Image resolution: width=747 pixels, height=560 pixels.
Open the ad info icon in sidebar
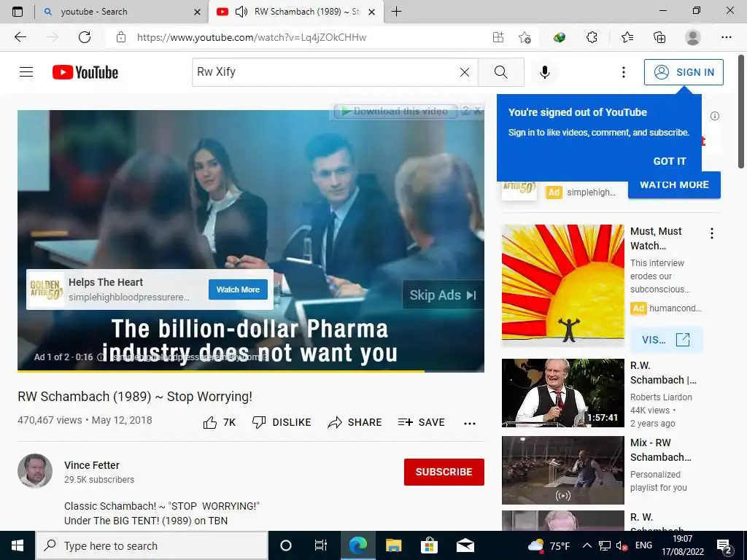(x=715, y=116)
